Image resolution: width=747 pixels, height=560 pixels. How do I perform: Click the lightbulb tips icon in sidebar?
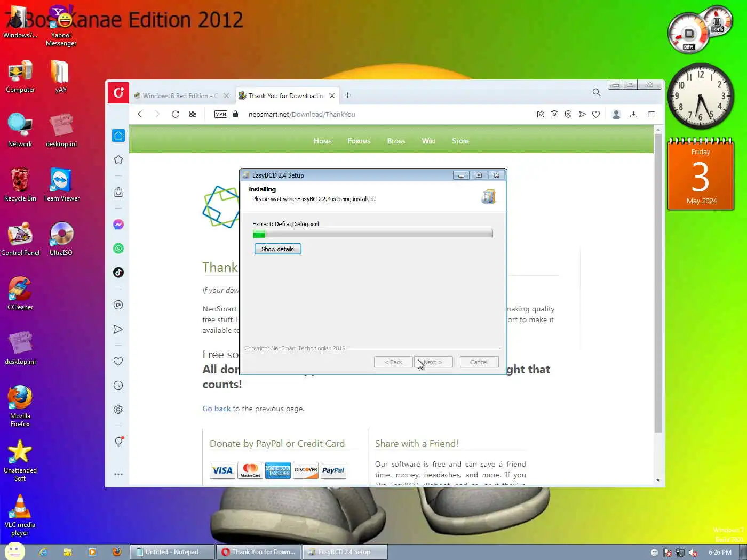(x=118, y=442)
